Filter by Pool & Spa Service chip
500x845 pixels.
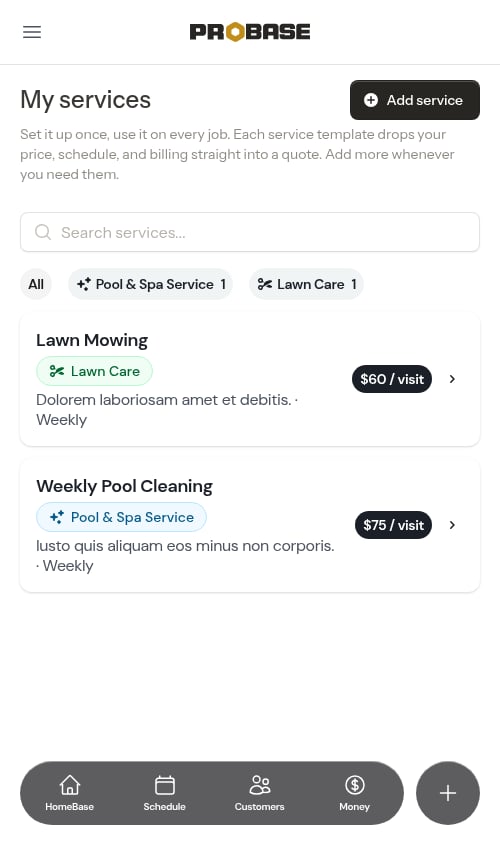[150, 284]
